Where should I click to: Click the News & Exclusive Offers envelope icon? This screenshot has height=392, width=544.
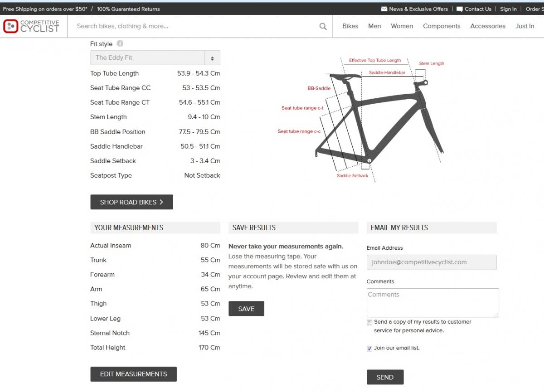[x=384, y=9]
